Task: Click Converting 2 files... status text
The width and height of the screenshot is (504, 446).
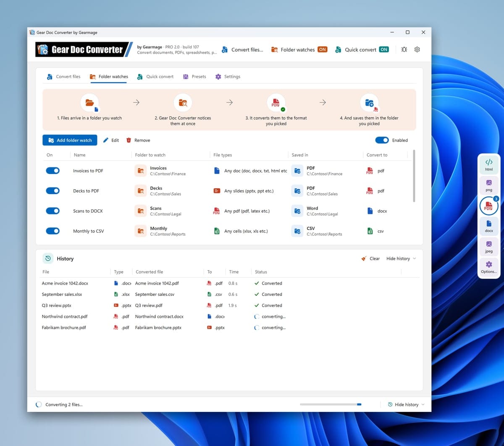Action: tap(64, 404)
